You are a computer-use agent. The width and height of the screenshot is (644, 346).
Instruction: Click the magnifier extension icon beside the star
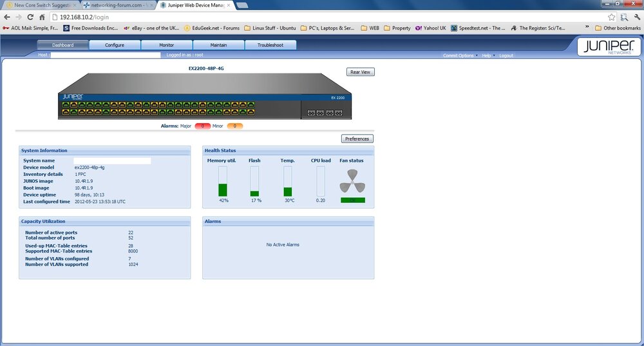(x=624, y=17)
